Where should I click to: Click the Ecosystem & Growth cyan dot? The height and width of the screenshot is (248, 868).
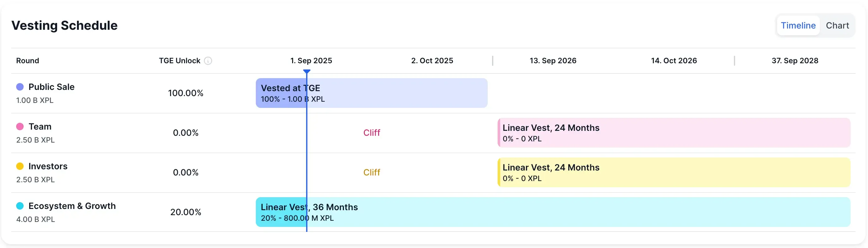pyautogui.click(x=20, y=206)
